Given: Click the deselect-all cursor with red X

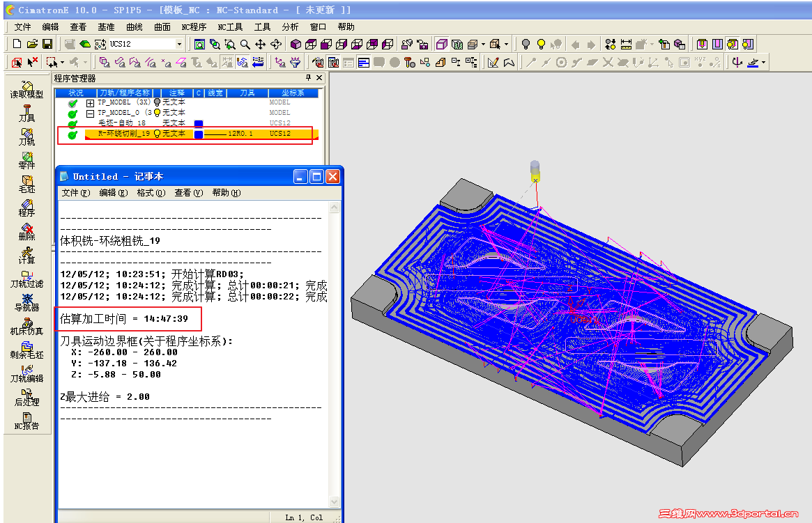Looking at the screenshot, I should (x=33, y=62).
